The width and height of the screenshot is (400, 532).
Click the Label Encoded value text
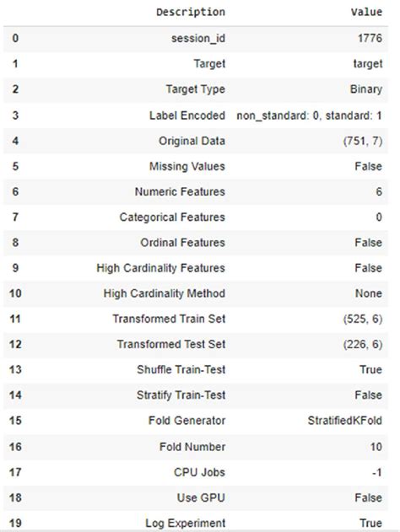coord(310,116)
